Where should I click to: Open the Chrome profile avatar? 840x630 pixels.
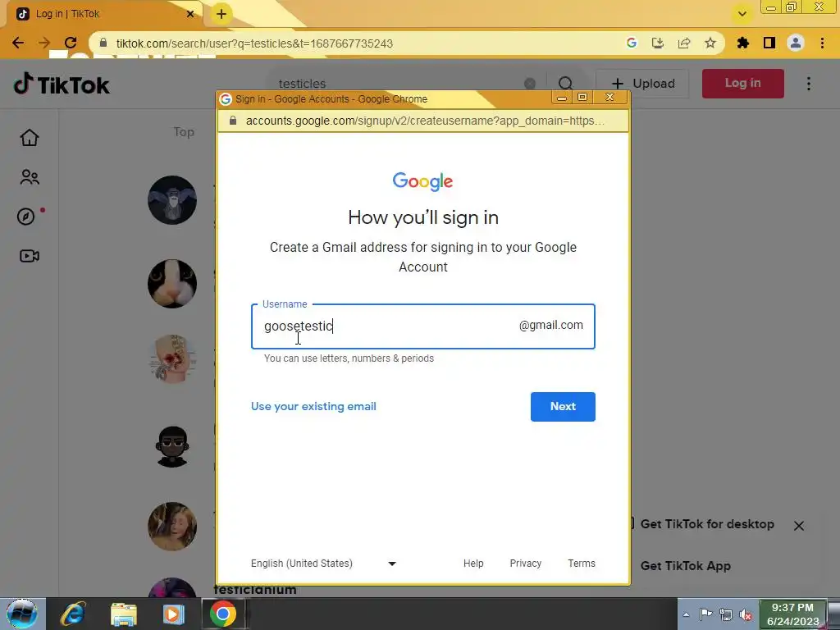point(796,43)
